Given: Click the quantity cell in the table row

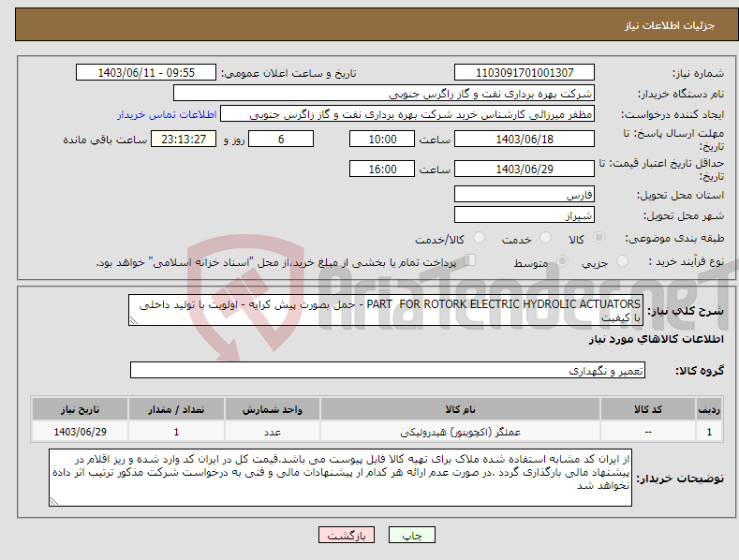Looking at the screenshot, I should pos(176,432).
